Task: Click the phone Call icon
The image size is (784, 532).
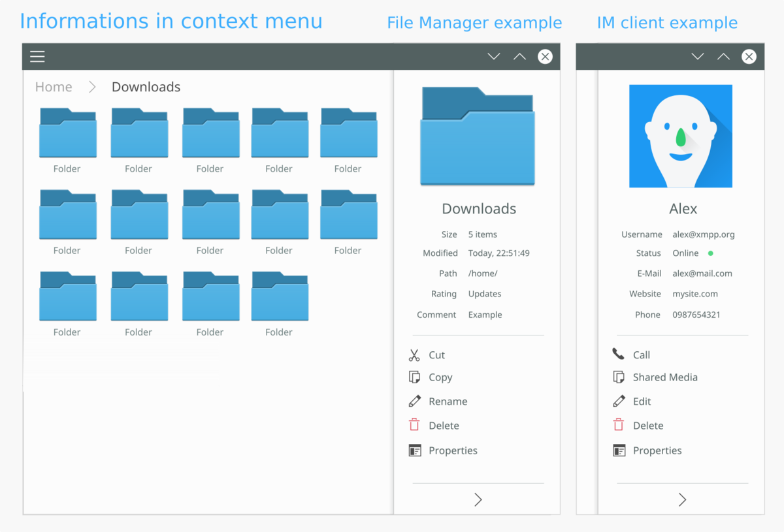Action: (x=618, y=354)
